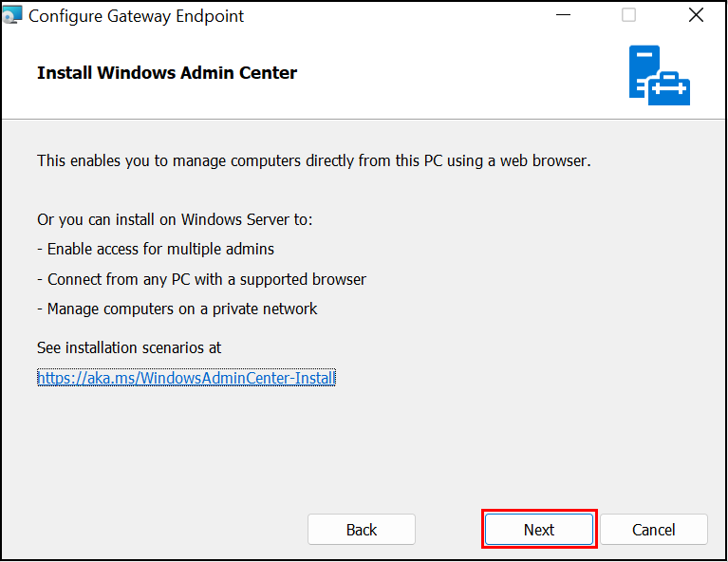Select the 'Install Windows Admin Center' heading
This screenshot has width=728, height=562.
click(x=167, y=73)
